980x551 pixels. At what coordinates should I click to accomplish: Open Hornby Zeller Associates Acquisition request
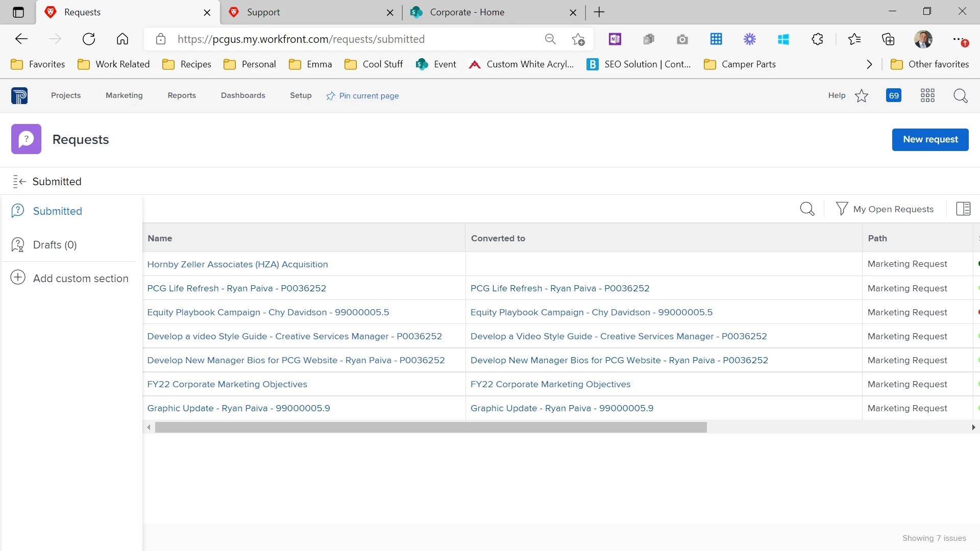click(237, 264)
